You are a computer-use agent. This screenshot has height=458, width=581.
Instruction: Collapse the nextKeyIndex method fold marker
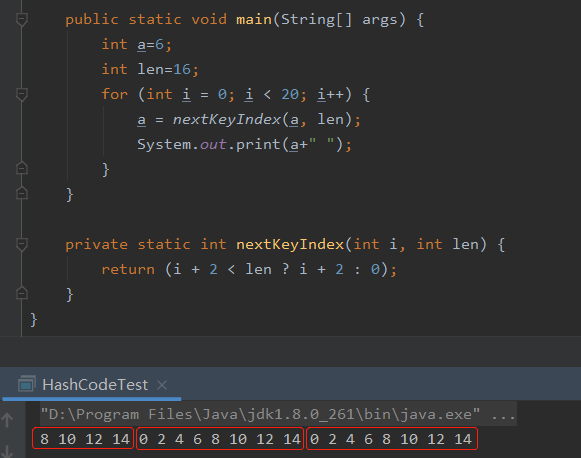pyautogui.click(x=22, y=244)
